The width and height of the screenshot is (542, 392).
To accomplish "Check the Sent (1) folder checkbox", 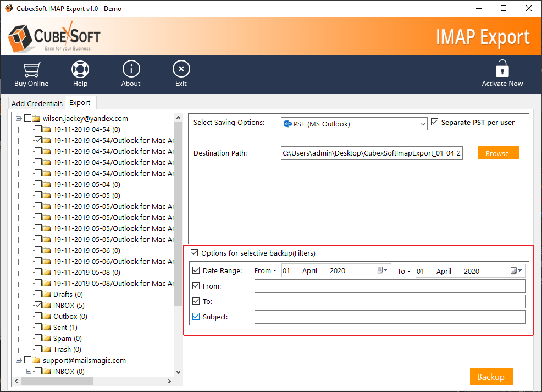I will [x=38, y=327].
